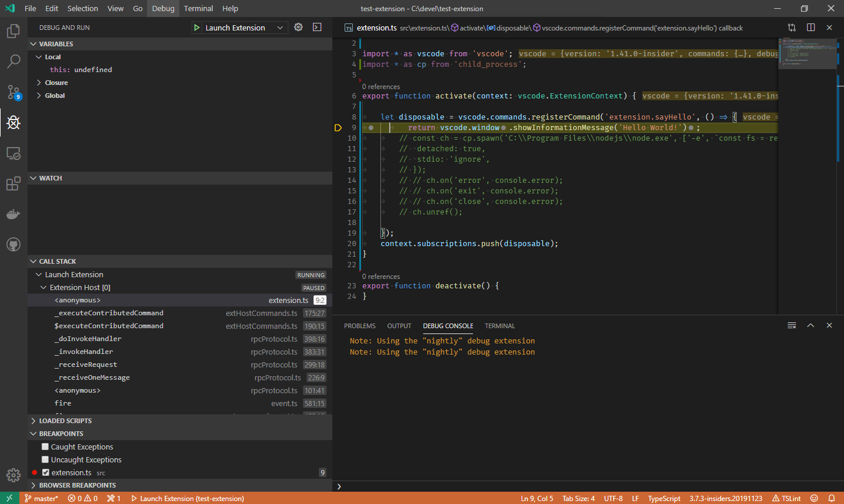Screen dimensions: 844x504
Task: Disable the extension.ts breakpoint checkbox
Action: tap(45, 472)
